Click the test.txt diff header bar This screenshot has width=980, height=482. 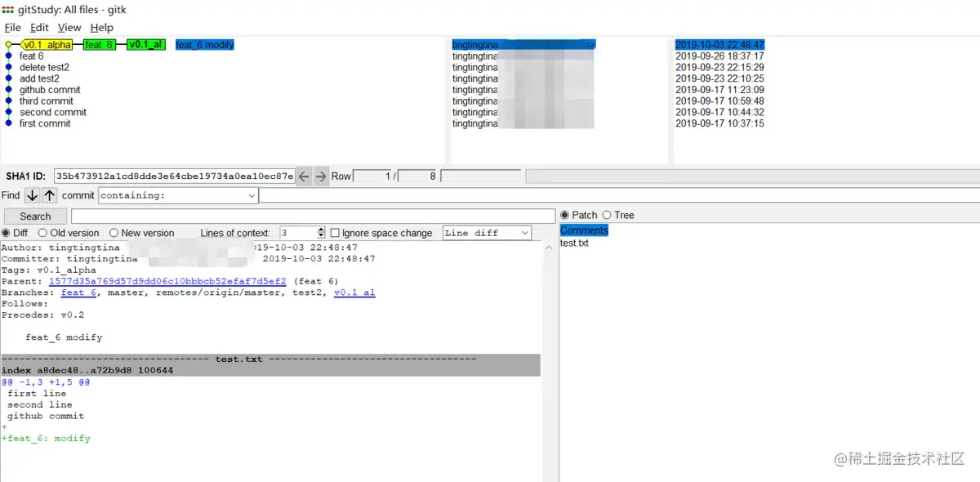coord(270,359)
